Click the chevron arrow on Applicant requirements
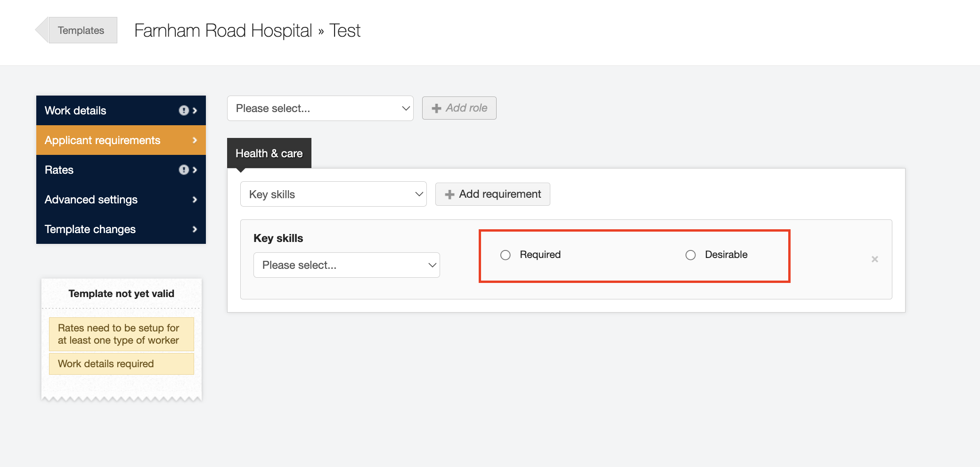This screenshot has width=980, height=467. 195,140
